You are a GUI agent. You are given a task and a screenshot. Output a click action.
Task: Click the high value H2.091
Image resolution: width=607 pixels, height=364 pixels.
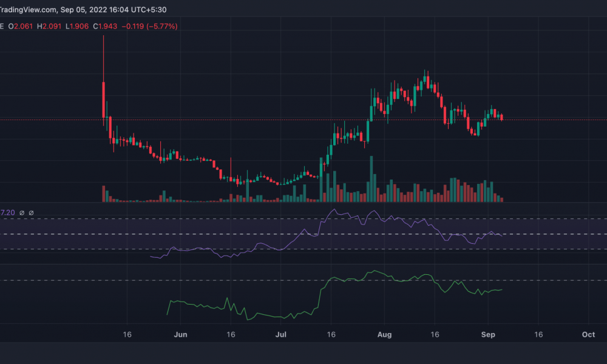(49, 26)
